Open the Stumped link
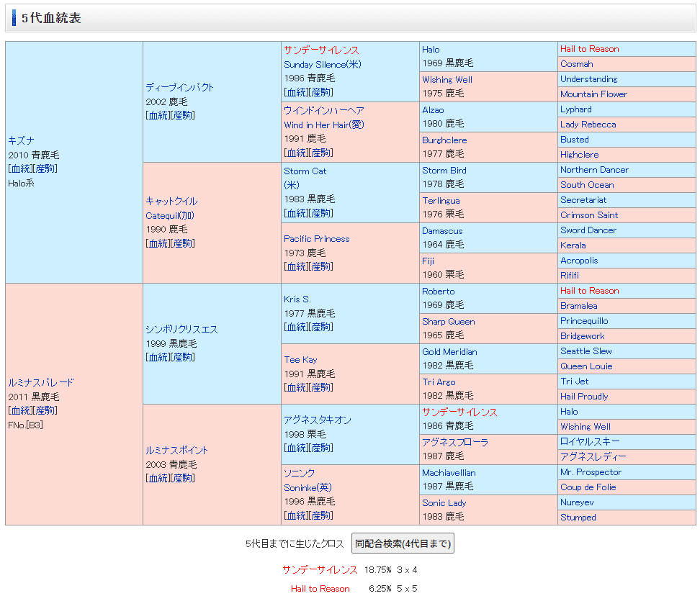 click(578, 518)
